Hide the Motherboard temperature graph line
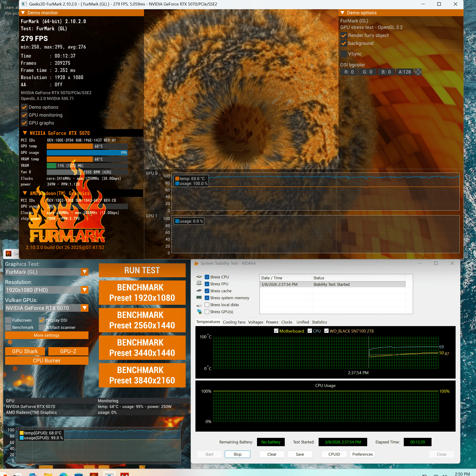The height and width of the screenshot is (476, 476). tap(276, 331)
